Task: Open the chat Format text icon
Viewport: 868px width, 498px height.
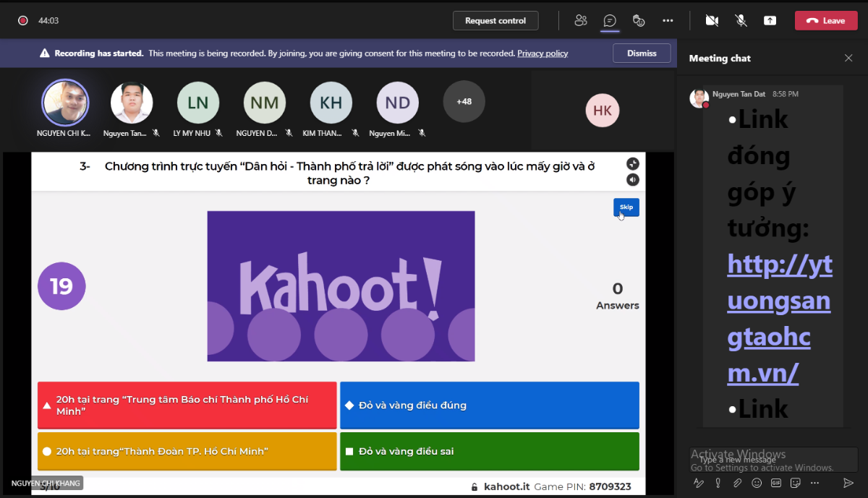Action: pyautogui.click(x=698, y=483)
